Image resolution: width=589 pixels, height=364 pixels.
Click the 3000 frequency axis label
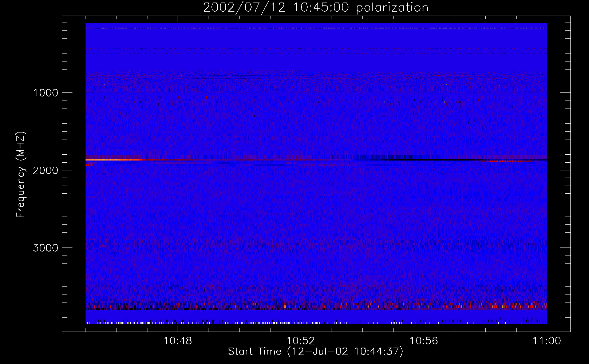[x=46, y=248]
